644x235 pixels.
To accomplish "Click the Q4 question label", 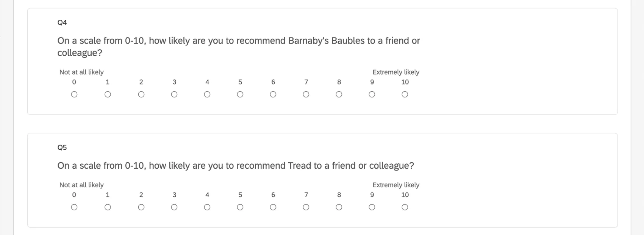I will (62, 23).
